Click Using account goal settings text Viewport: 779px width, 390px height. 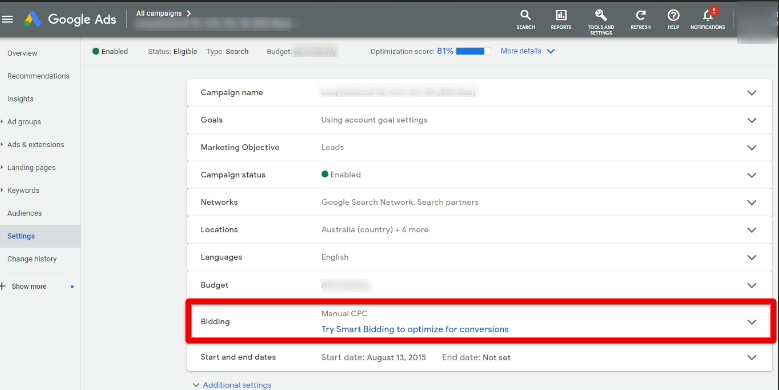[x=374, y=120]
